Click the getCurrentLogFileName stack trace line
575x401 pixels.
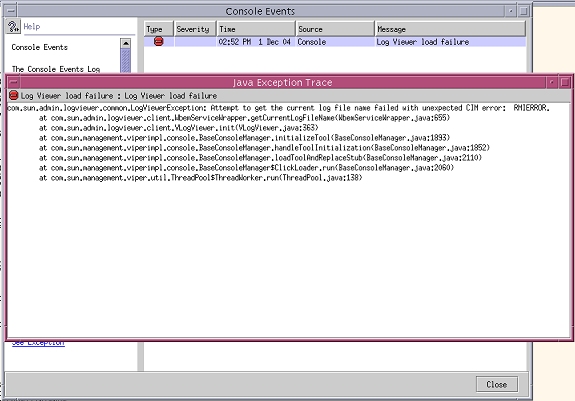click(x=244, y=118)
